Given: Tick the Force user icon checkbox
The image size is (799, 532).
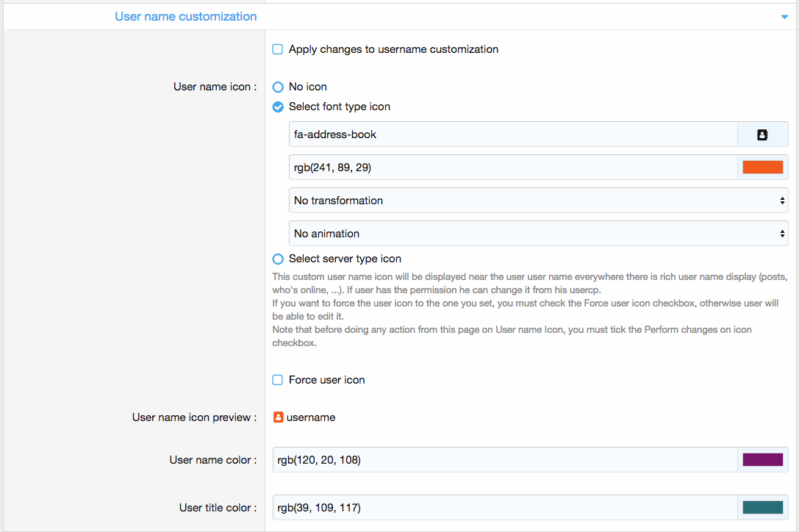Looking at the screenshot, I should tap(278, 380).
